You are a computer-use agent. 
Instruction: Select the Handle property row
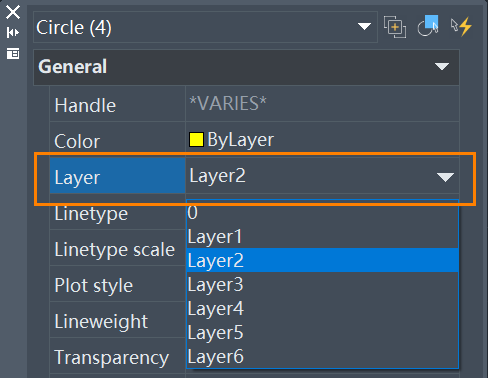(254, 104)
